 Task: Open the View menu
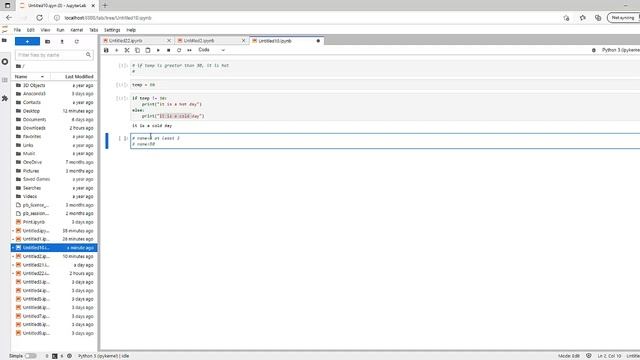pos(45,30)
